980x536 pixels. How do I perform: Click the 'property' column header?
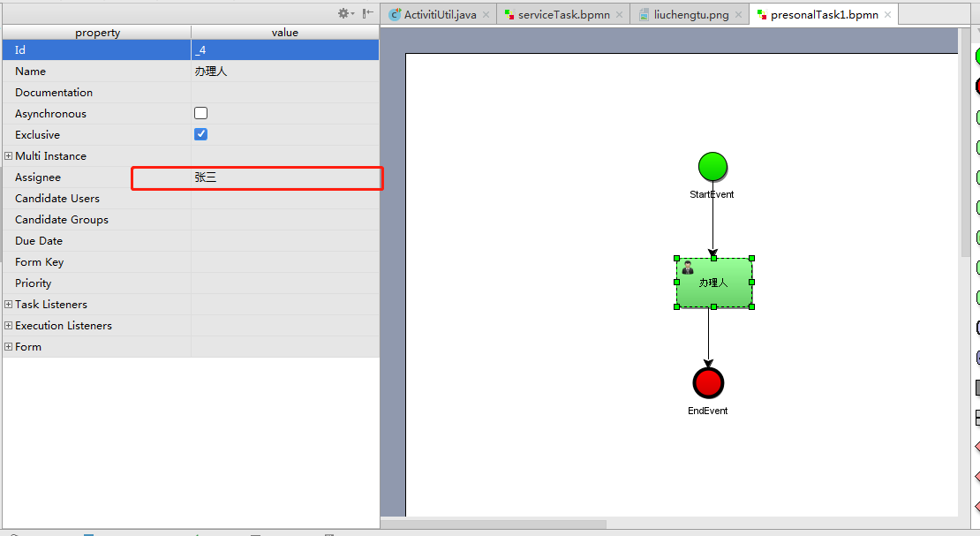97,33
